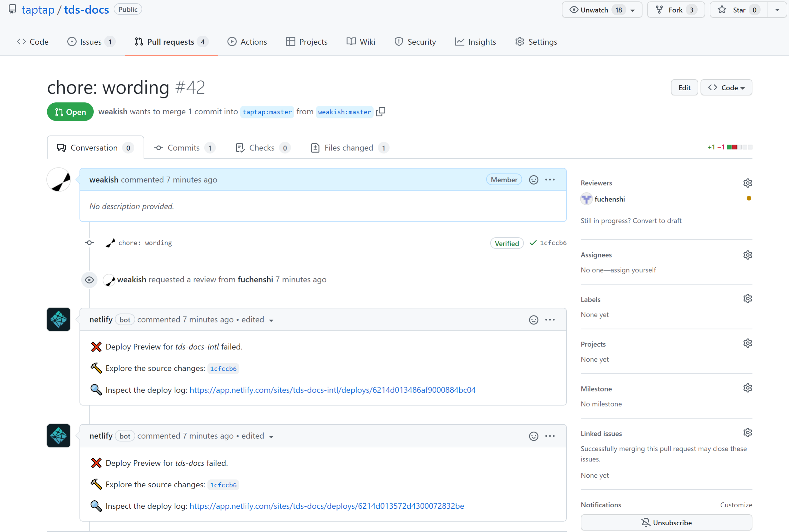Click the commits history icon
This screenshot has height=532, width=789.
click(x=157, y=147)
